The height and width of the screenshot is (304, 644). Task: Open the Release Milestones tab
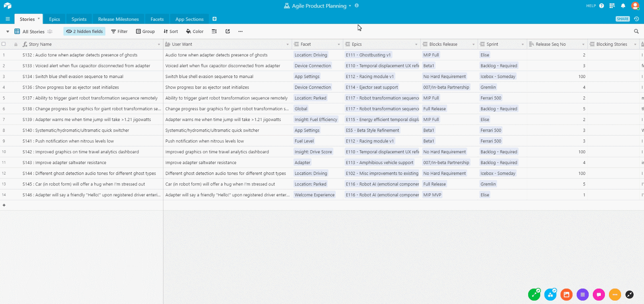point(118,19)
